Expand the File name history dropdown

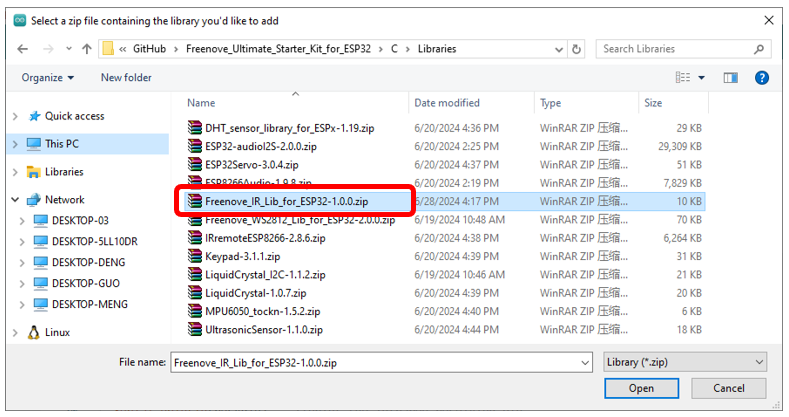point(585,363)
